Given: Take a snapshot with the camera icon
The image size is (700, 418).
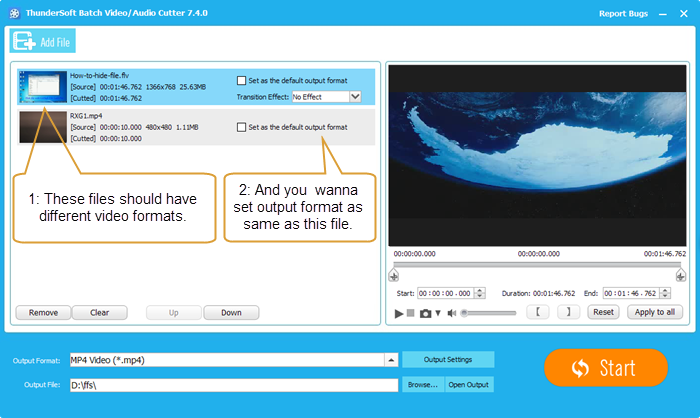Looking at the screenshot, I should pyautogui.click(x=425, y=313).
